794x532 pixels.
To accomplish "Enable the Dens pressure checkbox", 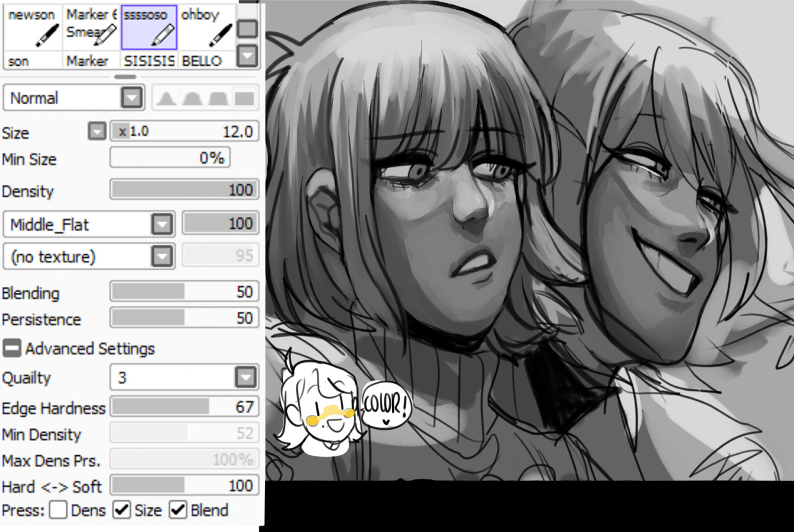I will [x=58, y=510].
